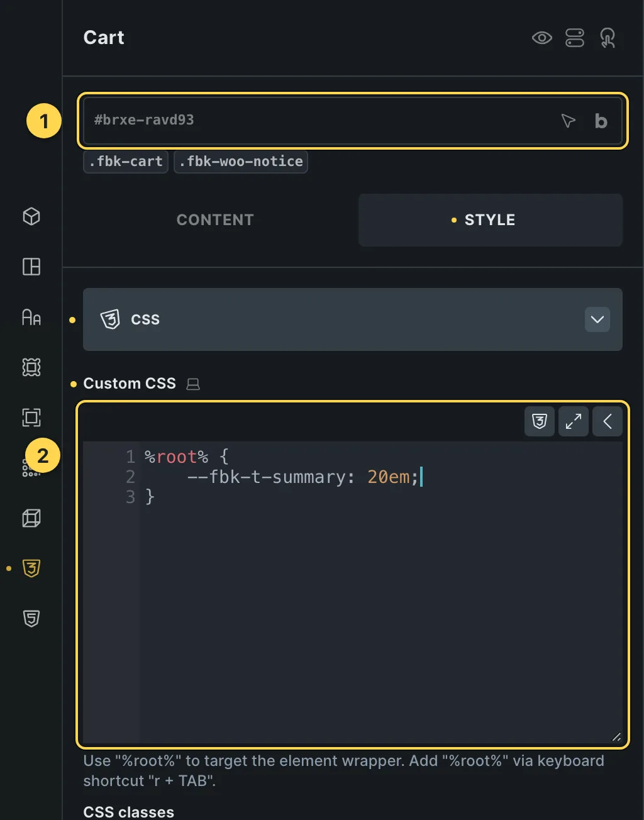This screenshot has height=820, width=644.
Task: Click the 'CSS classes' label
Action: (129, 812)
